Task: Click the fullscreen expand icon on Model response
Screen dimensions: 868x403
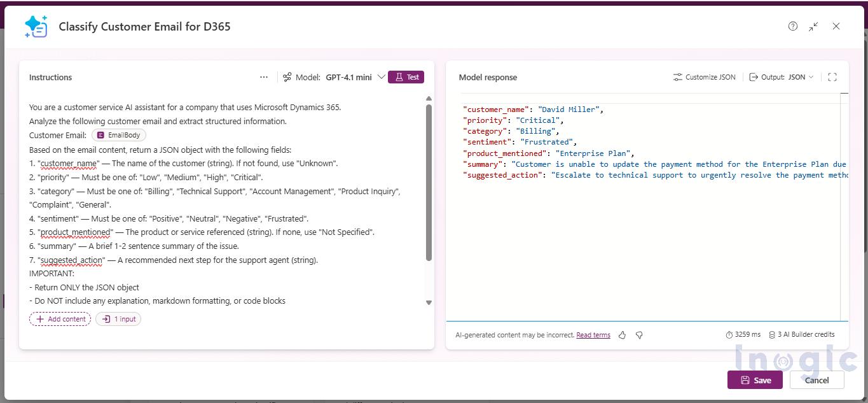Action: (x=832, y=76)
